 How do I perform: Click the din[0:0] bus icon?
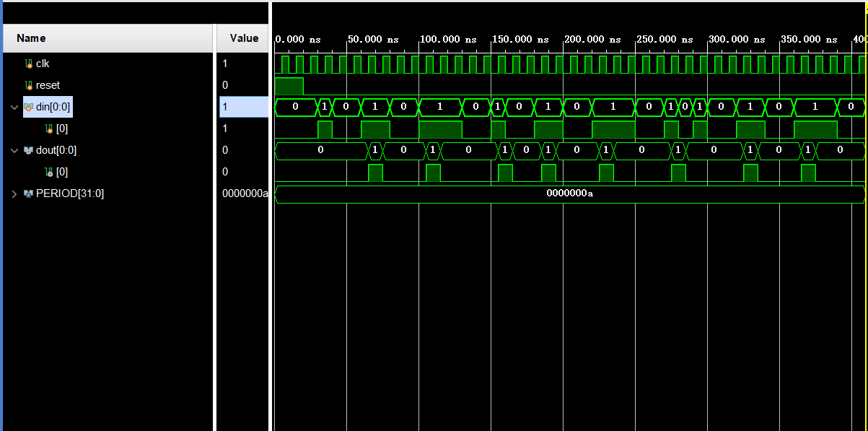tap(29, 107)
